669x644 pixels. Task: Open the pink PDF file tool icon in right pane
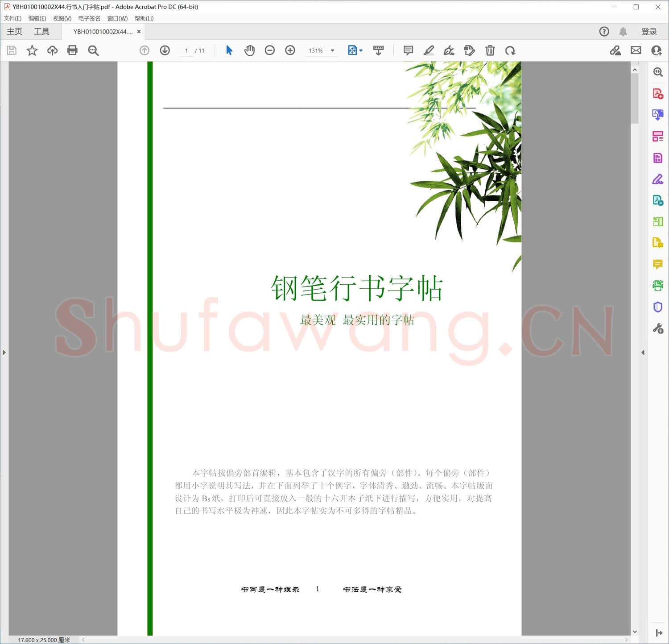click(658, 158)
